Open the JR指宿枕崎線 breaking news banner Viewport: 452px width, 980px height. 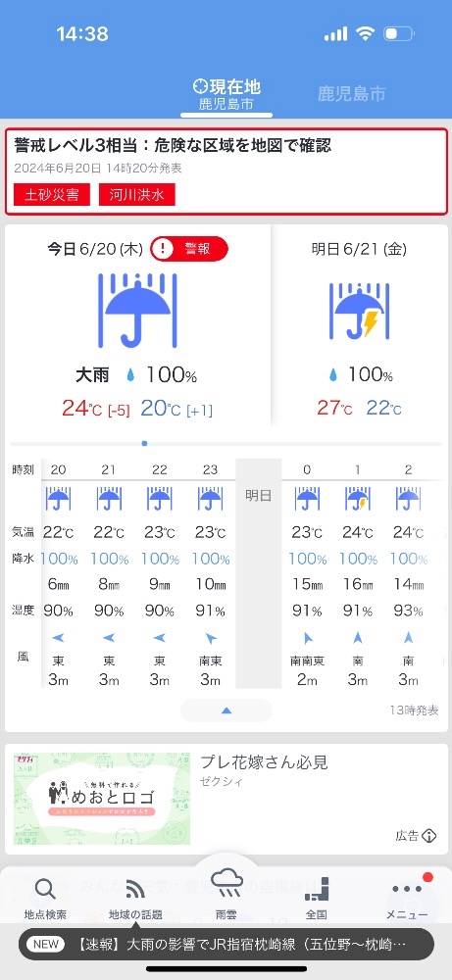coord(226,944)
